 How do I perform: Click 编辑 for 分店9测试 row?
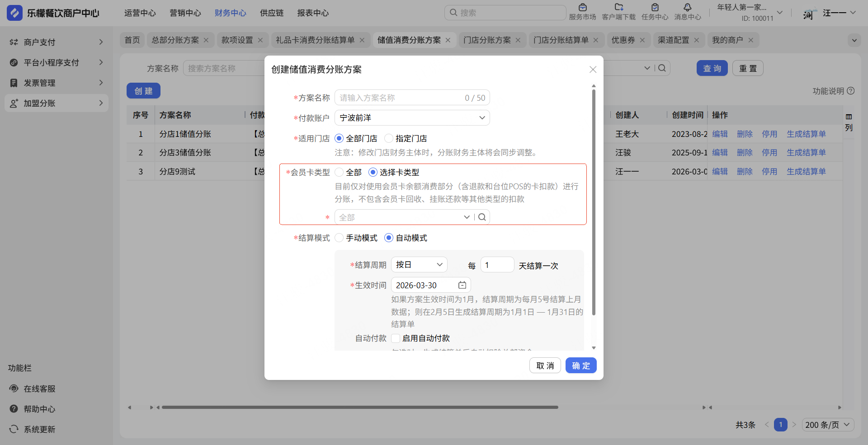click(x=720, y=172)
